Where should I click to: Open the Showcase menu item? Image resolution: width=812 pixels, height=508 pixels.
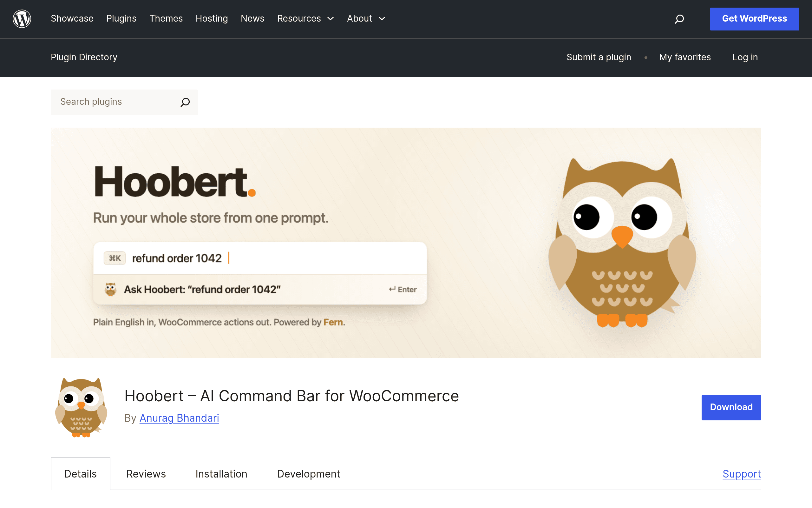(x=72, y=18)
